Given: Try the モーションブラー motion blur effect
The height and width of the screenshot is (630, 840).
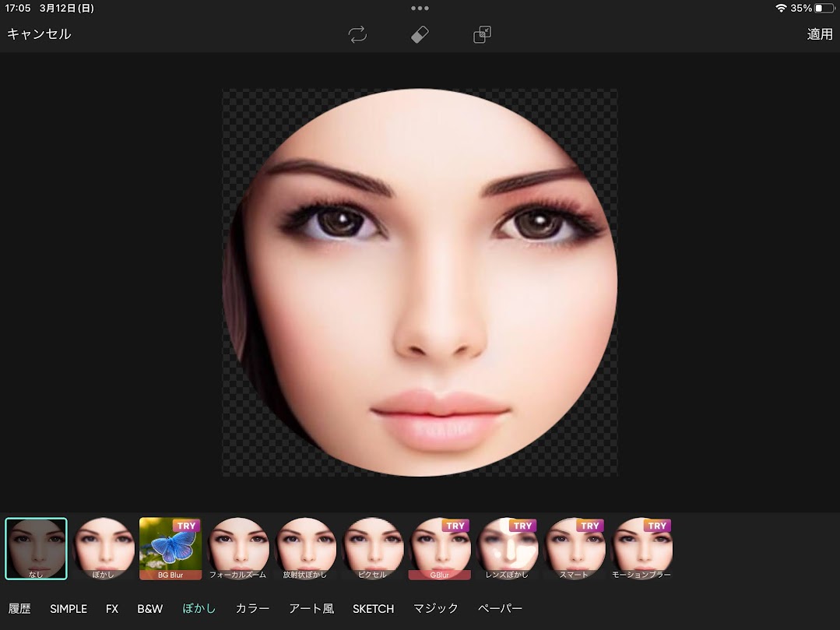Looking at the screenshot, I should (641, 549).
